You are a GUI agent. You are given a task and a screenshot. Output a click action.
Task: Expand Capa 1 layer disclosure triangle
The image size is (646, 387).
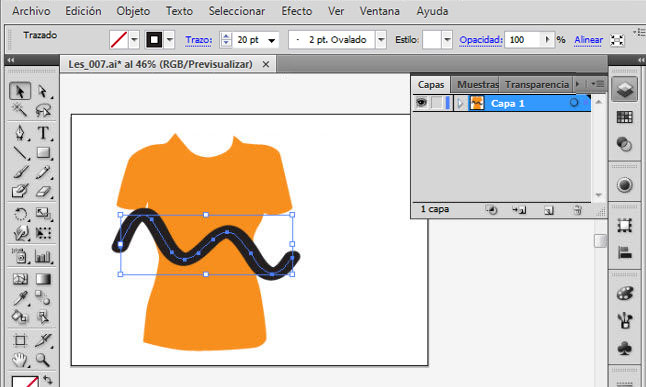coord(461,103)
